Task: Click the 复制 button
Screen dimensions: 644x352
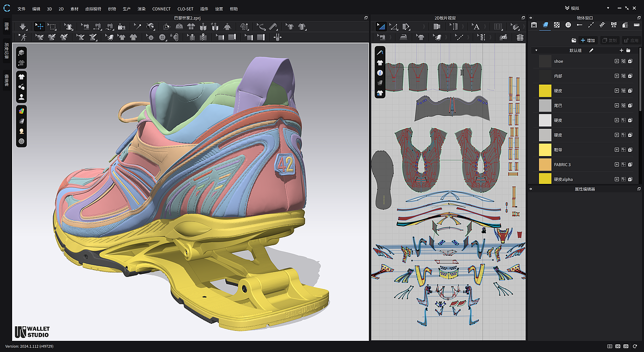Action: (610, 40)
